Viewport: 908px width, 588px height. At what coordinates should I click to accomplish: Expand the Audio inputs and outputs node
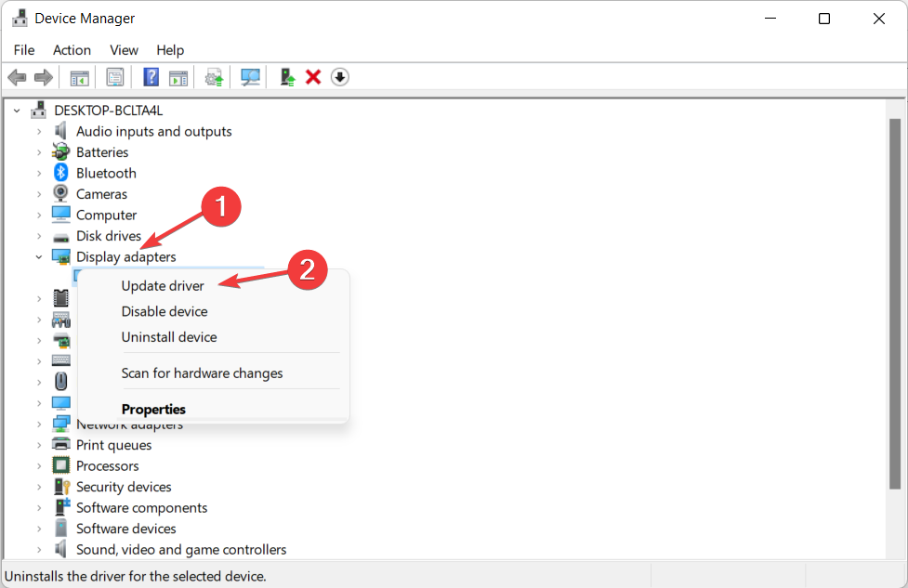click(39, 132)
